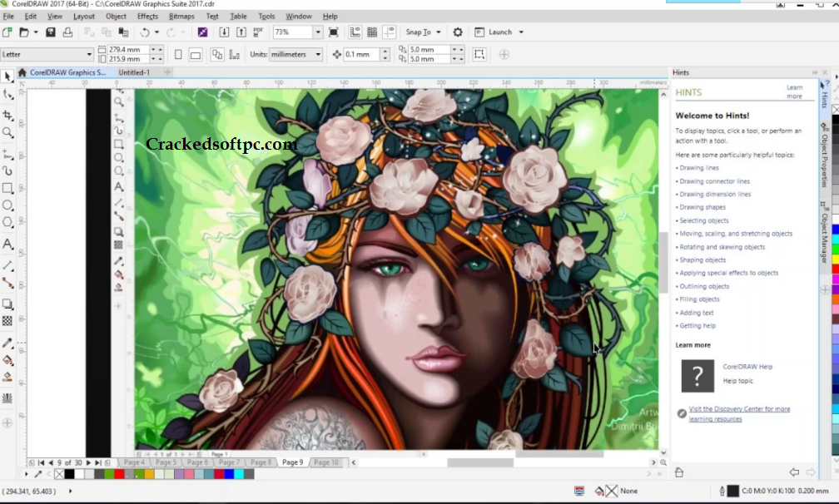Open Options via the gear icon
The width and height of the screenshot is (839, 504).
coord(458,32)
